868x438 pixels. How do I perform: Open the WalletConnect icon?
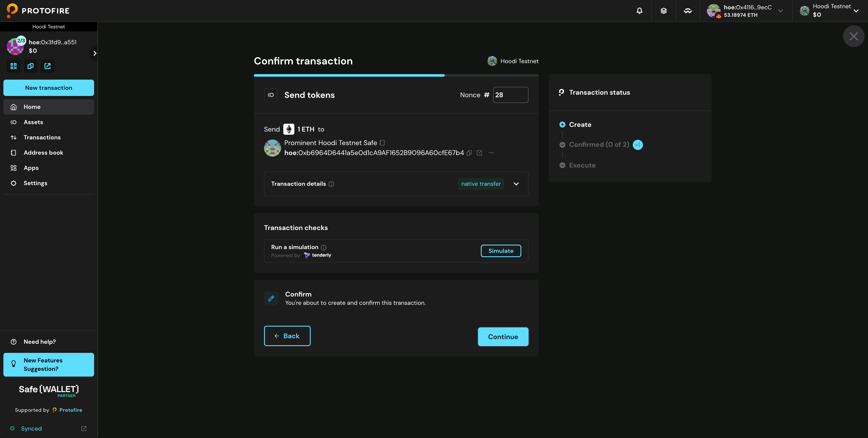click(x=688, y=11)
